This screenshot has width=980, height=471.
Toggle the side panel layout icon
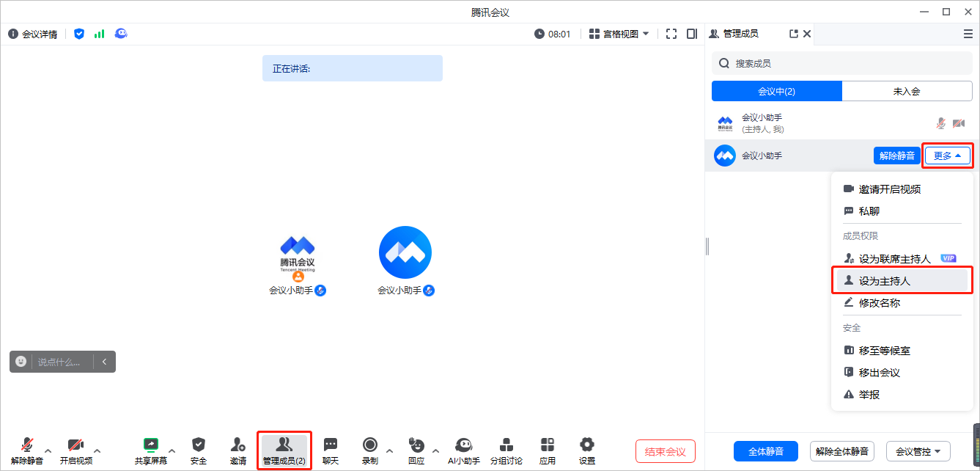pyautogui.click(x=692, y=34)
